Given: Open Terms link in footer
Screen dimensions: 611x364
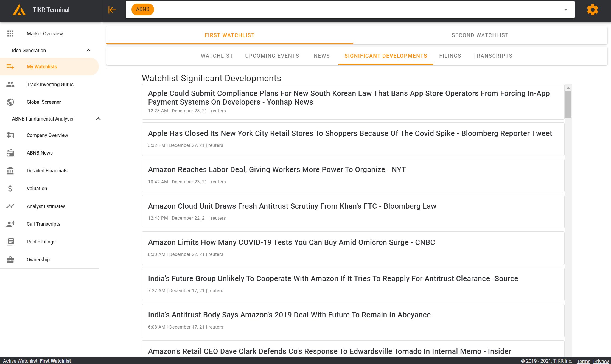Looking at the screenshot, I should 583,361.
